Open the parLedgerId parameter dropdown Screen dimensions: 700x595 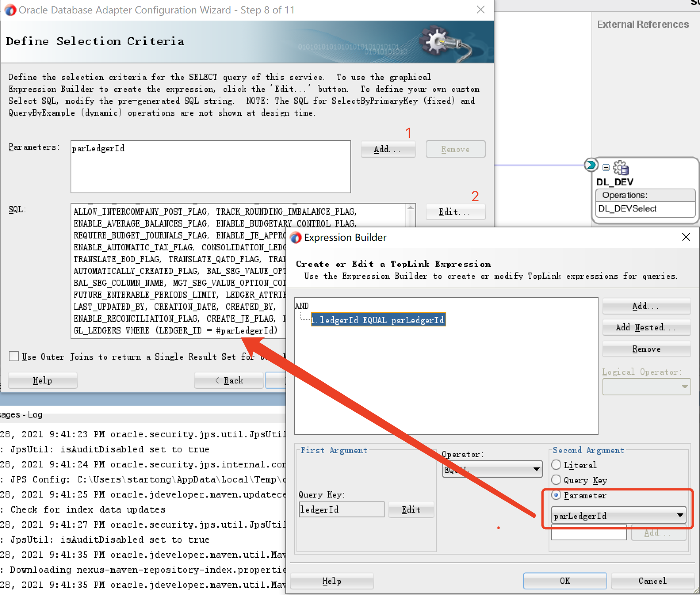click(619, 515)
